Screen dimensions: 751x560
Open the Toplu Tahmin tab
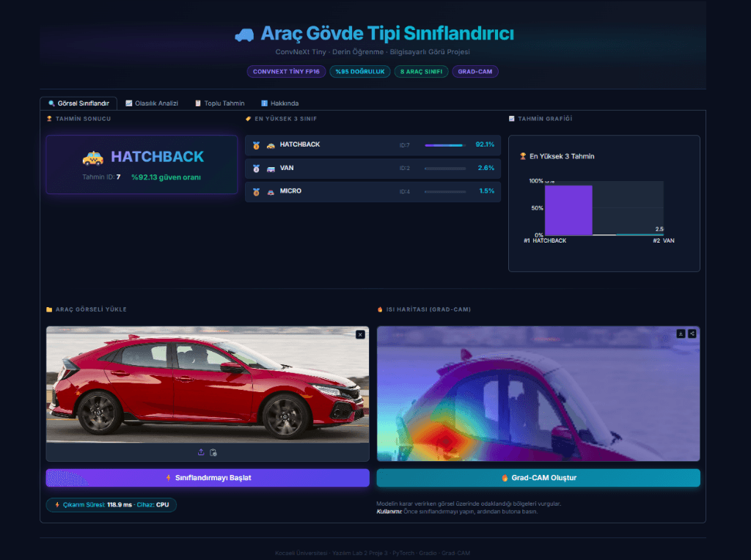219,103
